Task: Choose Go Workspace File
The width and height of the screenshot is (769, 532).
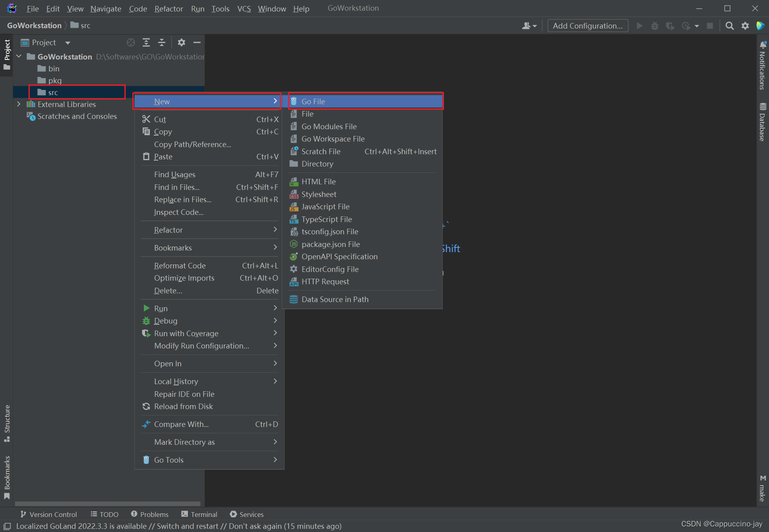Action: click(362, 139)
